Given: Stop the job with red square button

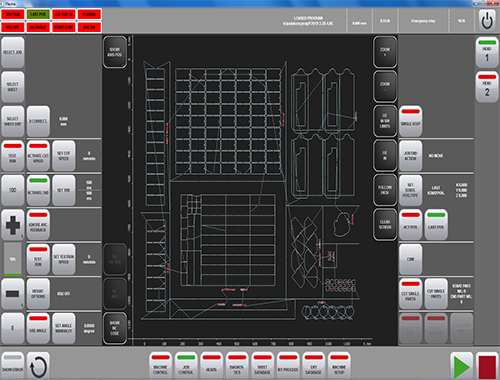Looking at the screenshot, I should 487,366.
